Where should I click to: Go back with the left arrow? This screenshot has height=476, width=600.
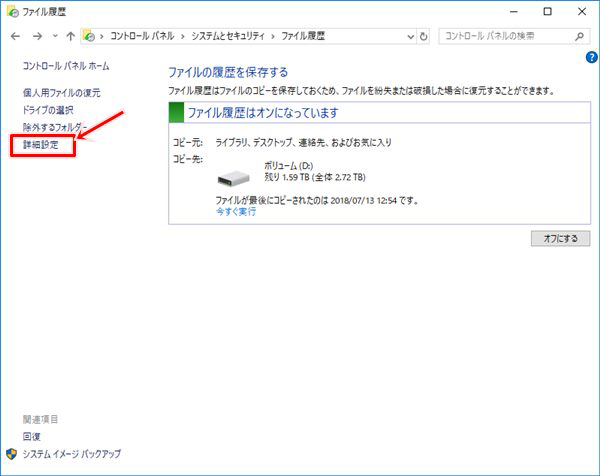click(x=15, y=36)
